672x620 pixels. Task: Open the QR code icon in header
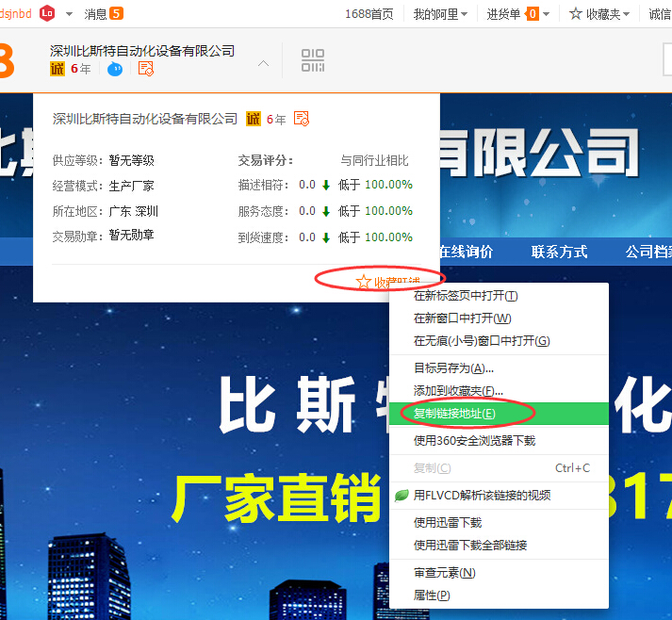(313, 60)
